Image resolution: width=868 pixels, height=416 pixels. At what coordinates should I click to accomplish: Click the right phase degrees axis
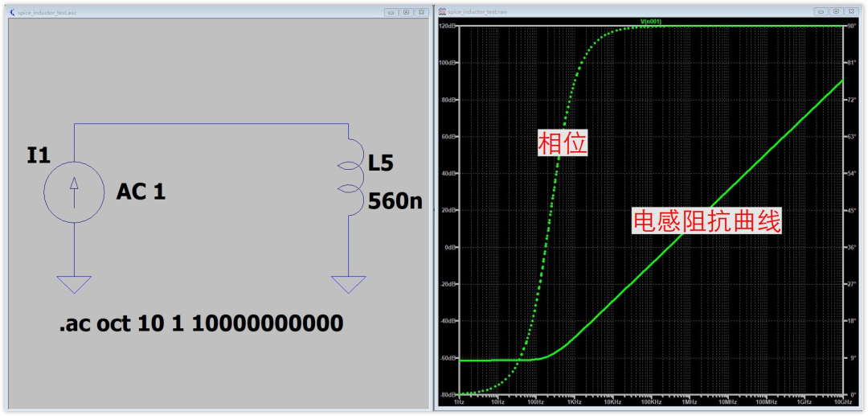coord(850,209)
